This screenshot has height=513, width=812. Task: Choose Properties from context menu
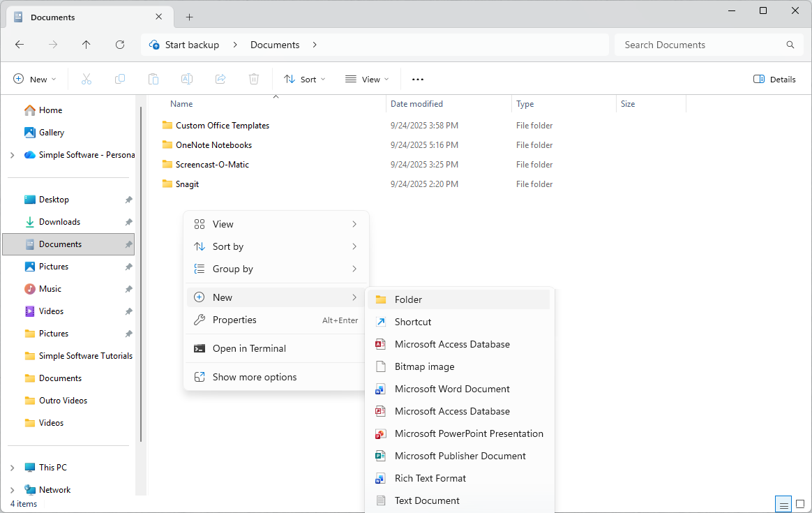(276, 320)
